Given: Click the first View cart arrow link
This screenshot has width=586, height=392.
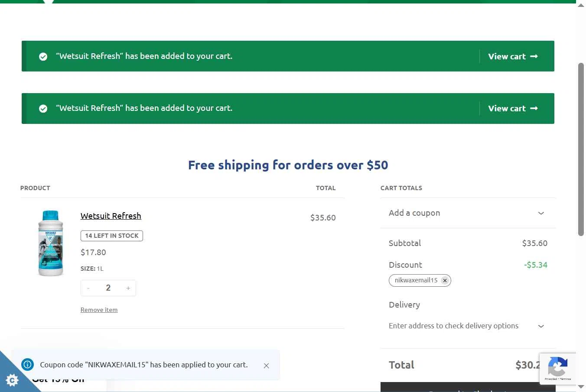Looking at the screenshot, I should click(x=513, y=56).
